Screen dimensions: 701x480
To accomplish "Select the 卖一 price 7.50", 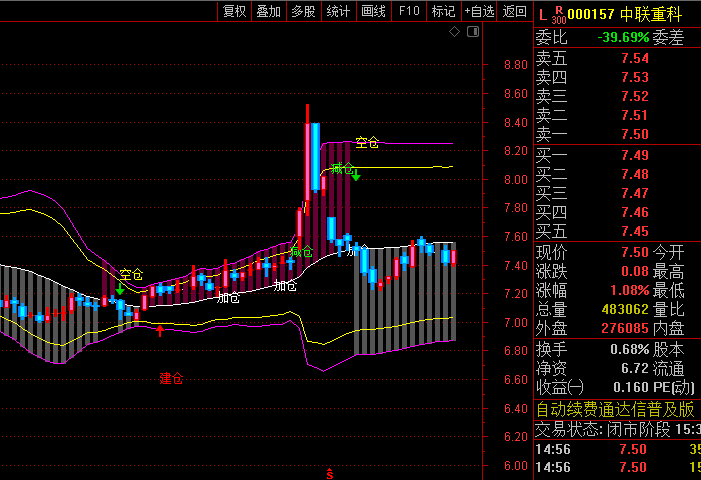I will tap(635, 134).
